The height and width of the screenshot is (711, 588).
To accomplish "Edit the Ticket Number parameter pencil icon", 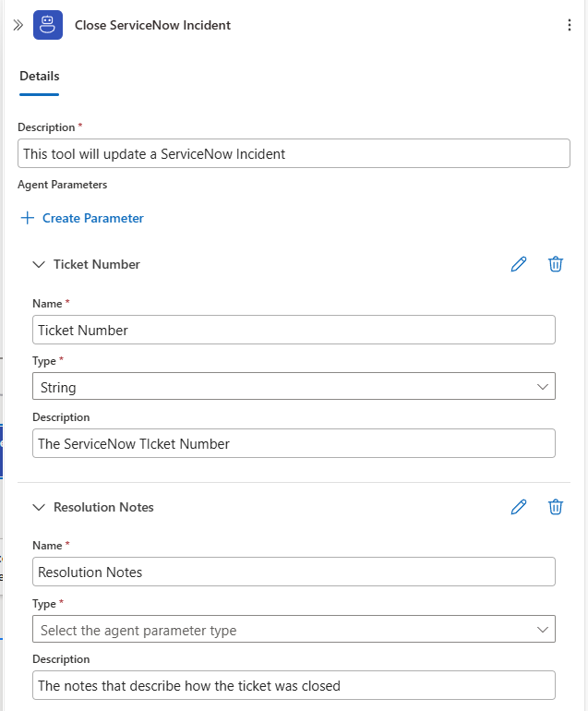I will pyautogui.click(x=519, y=264).
